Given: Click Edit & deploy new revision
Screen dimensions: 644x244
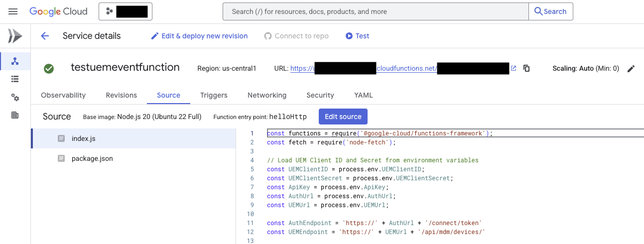Looking at the screenshot, I should click(199, 36).
